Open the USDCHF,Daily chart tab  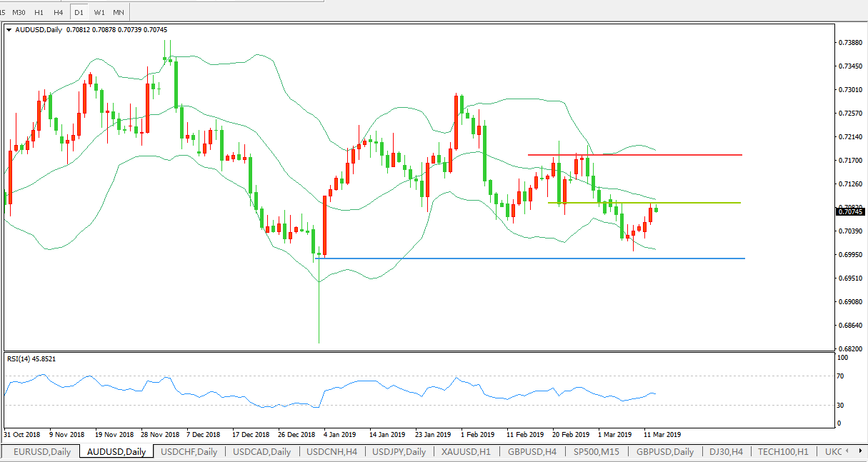189,451
